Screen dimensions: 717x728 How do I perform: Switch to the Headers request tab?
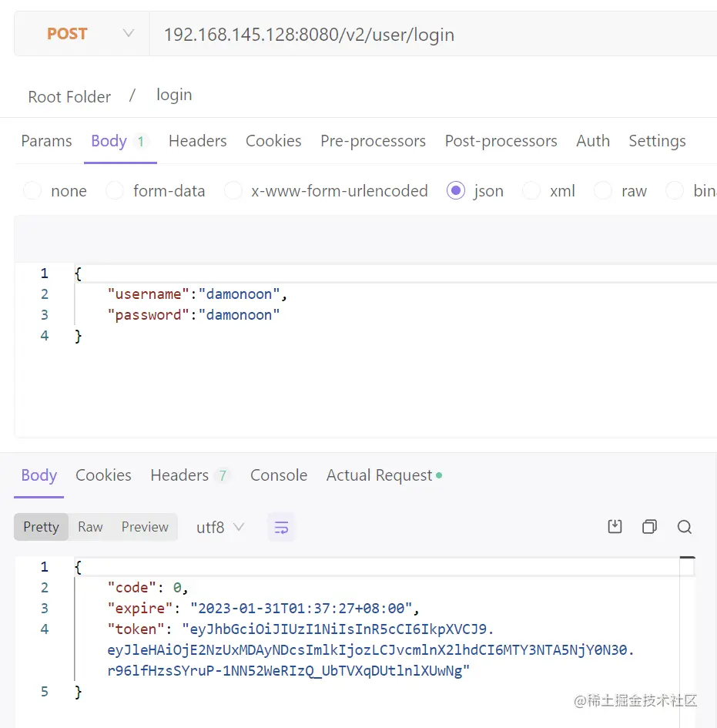tap(197, 141)
